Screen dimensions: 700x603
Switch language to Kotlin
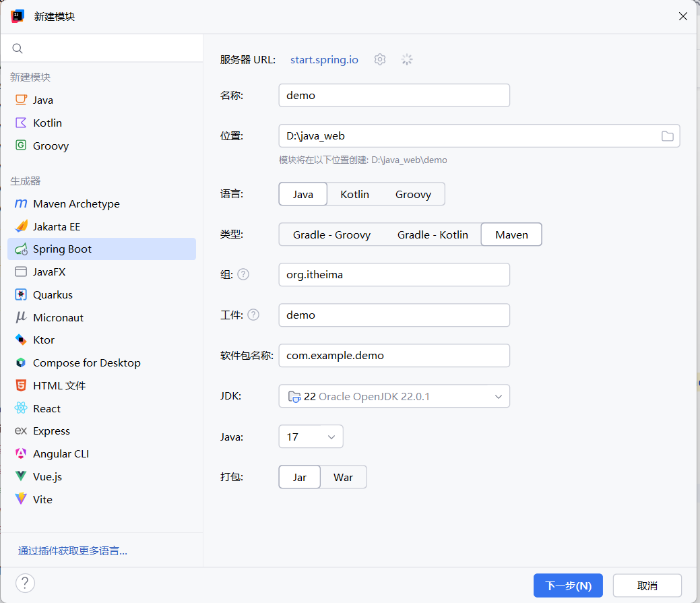tap(354, 194)
